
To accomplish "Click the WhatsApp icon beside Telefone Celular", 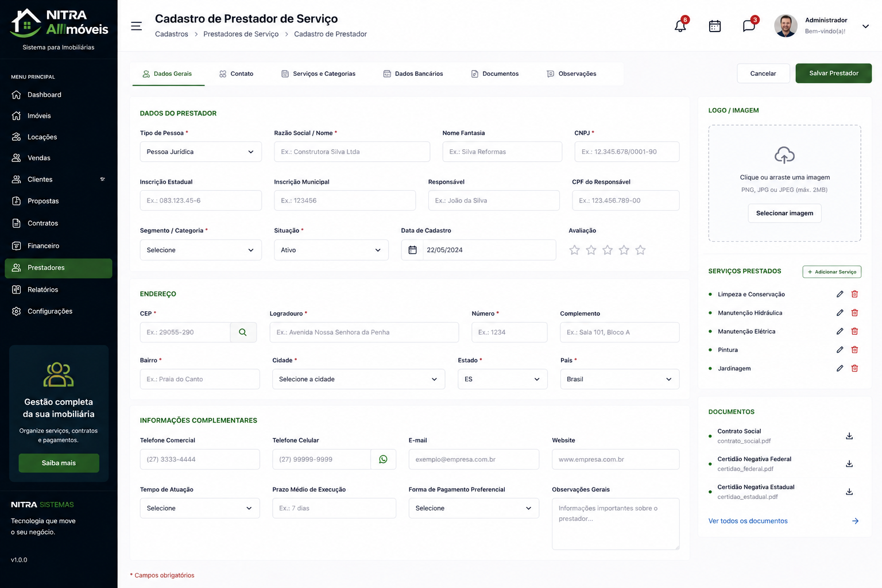I will pyautogui.click(x=383, y=459).
